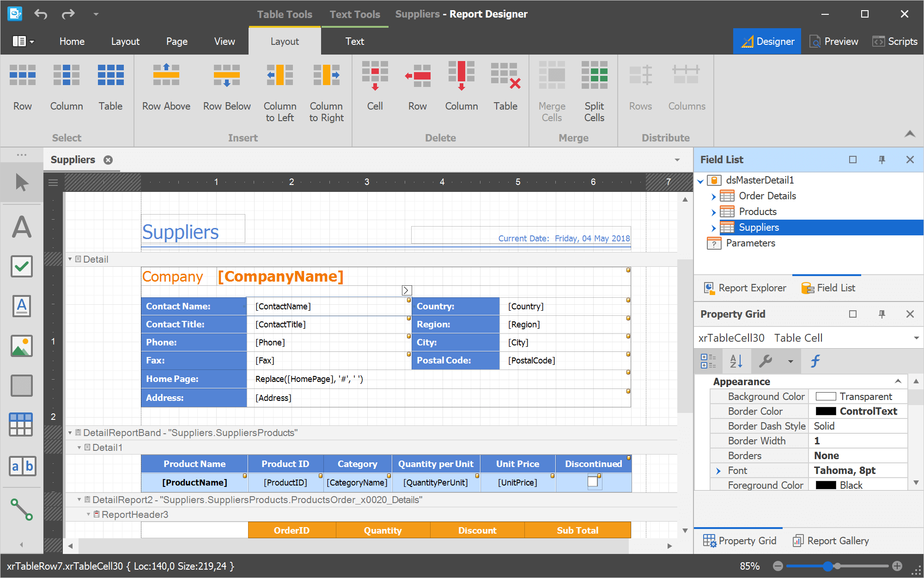924x578 pixels.
Task: Expand the Font property
Action: (718, 471)
